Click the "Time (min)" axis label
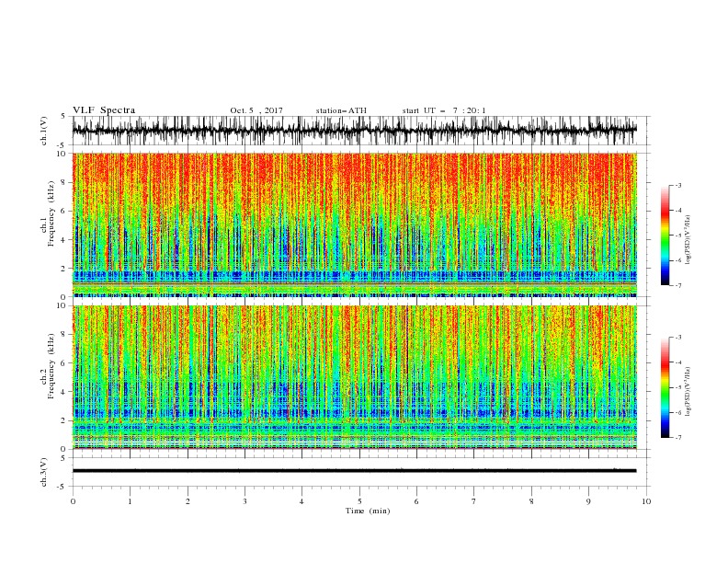Image resolution: width=728 pixels, height=563 pixels. (368, 511)
